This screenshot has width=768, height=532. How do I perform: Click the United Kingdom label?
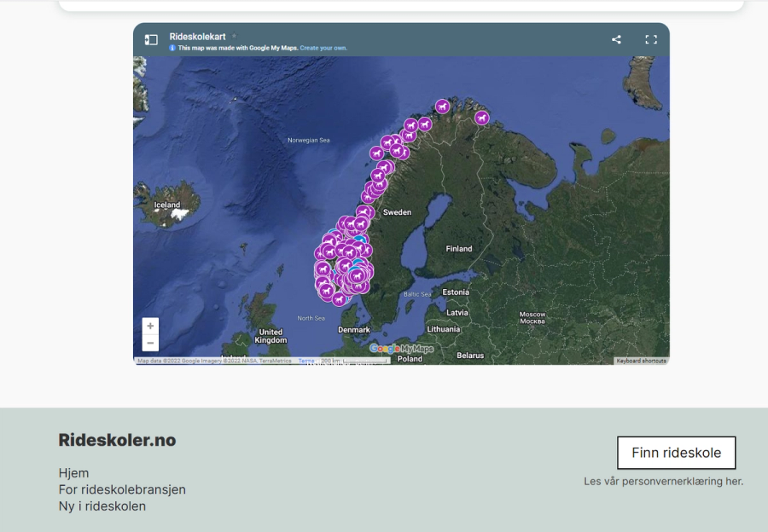[x=271, y=336]
